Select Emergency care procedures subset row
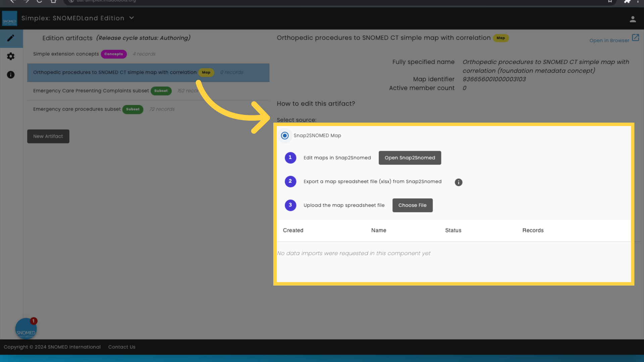This screenshot has height=362, width=644. pyautogui.click(x=148, y=110)
